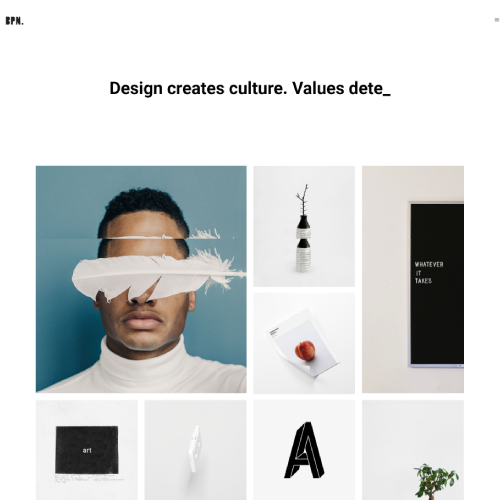This screenshot has height=500, width=500.
Task: Click the 'Design creates culture' headline
Action: [x=250, y=89]
